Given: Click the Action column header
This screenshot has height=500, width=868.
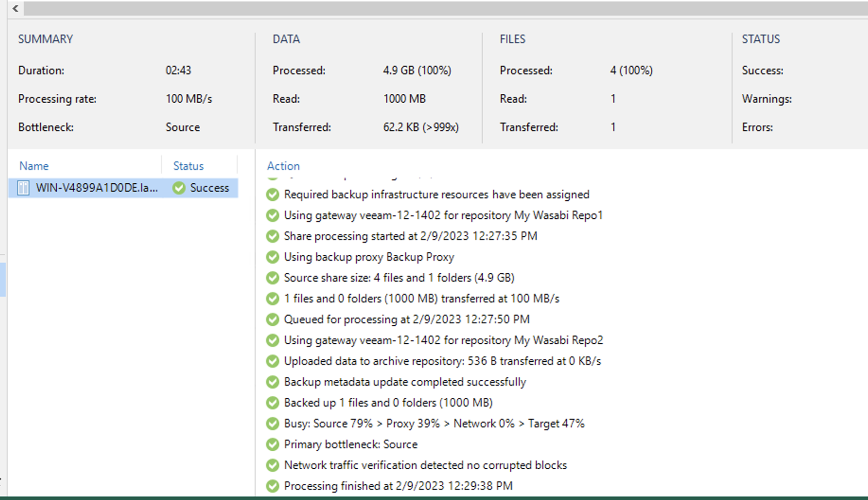Looking at the screenshot, I should 283,166.
